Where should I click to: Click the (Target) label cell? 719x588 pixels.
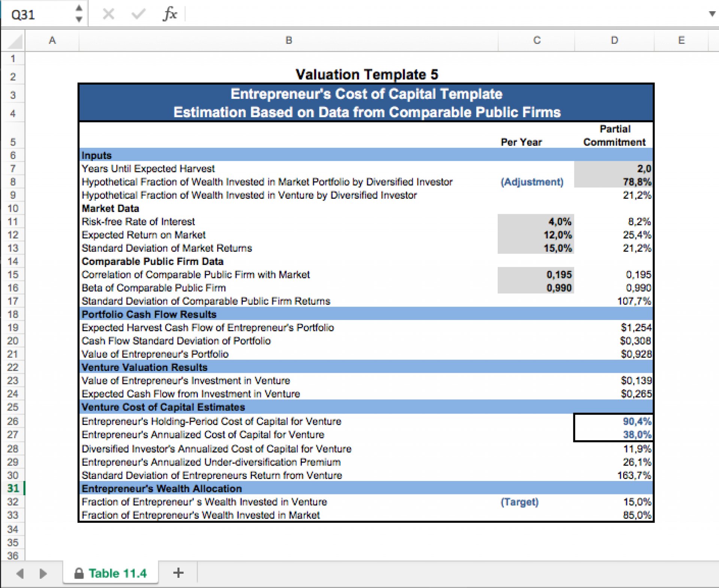tap(520, 502)
